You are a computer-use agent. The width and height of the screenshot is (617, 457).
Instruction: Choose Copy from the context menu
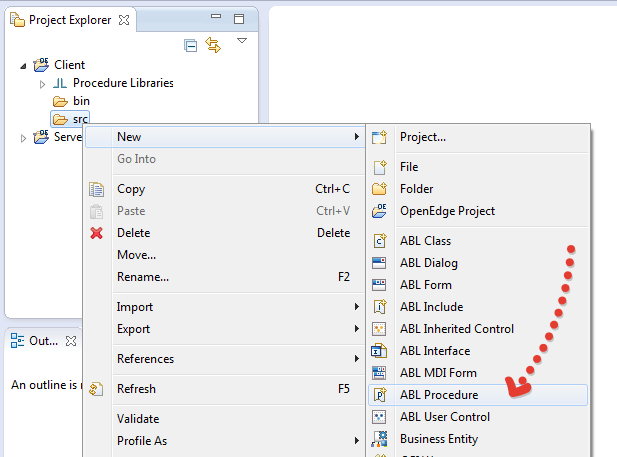pyautogui.click(x=225, y=189)
